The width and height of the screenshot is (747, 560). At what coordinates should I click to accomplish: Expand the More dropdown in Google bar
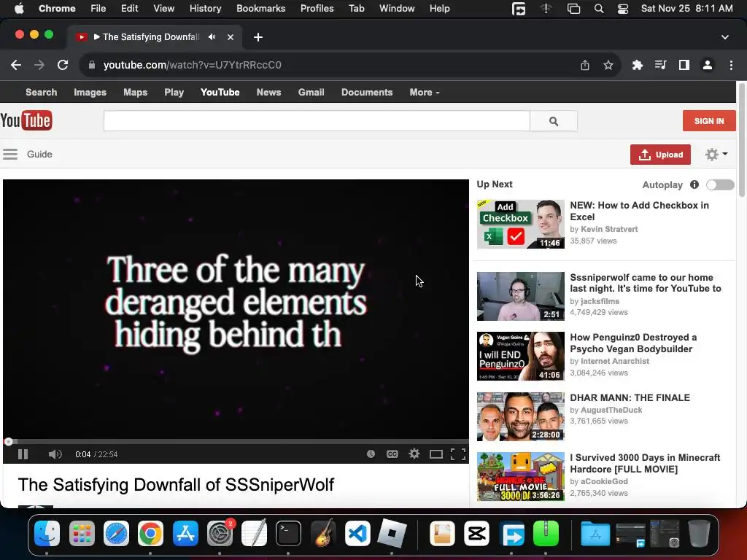[x=425, y=93]
